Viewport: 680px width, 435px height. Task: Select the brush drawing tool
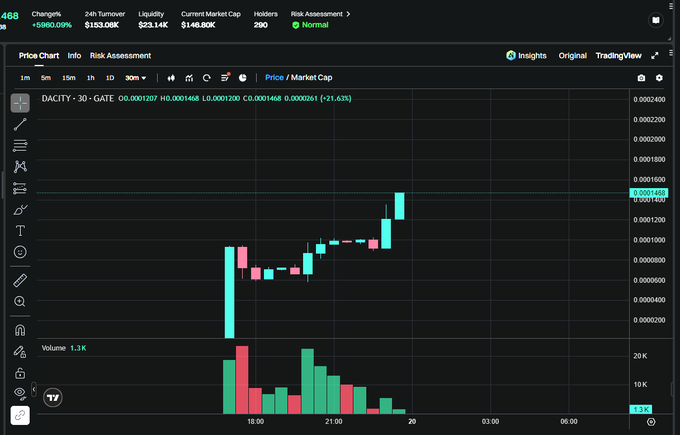[20, 209]
